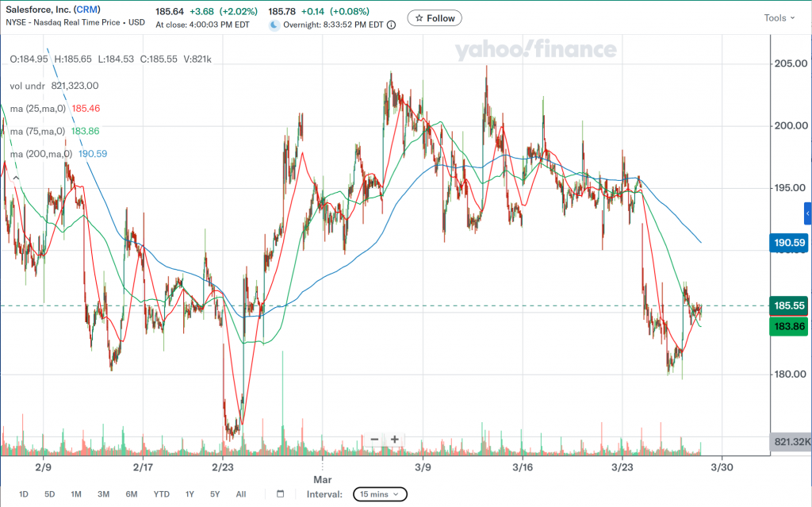Viewport: 812px width, 507px height.
Task: Click the overnight moon icon
Action: pyautogui.click(x=274, y=25)
